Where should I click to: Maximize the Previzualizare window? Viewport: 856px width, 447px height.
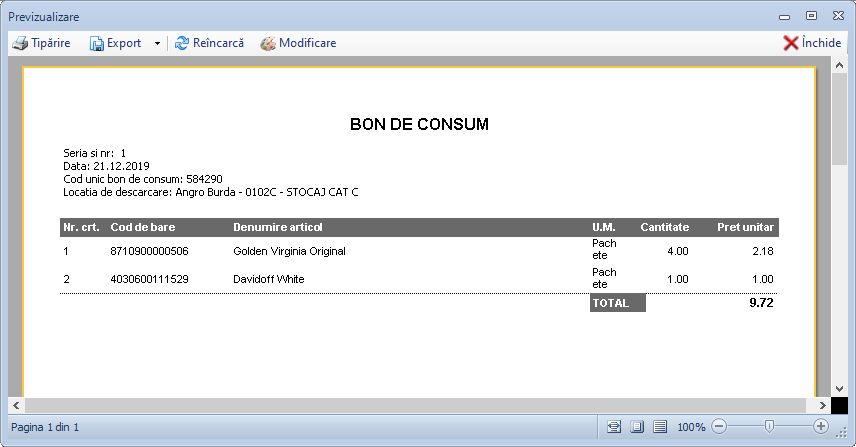coord(811,15)
